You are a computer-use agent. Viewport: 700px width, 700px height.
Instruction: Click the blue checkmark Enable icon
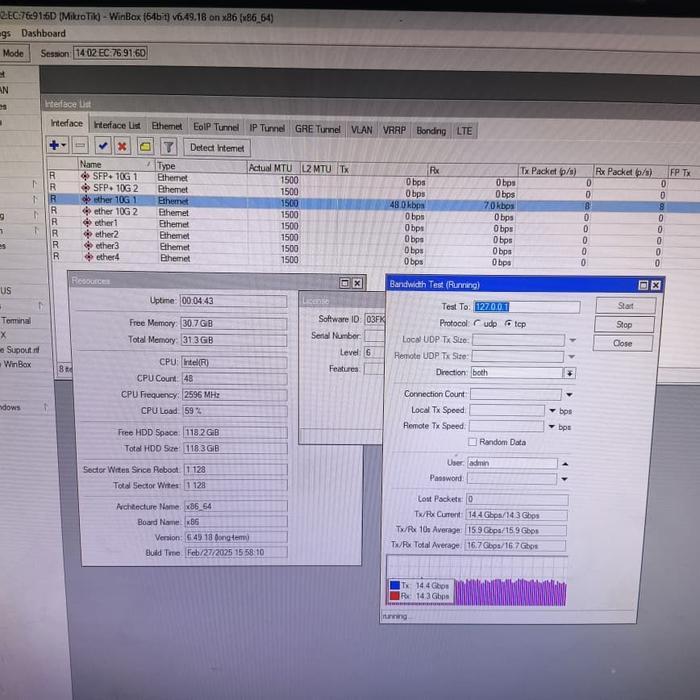pyautogui.click(x=103, y=146)
